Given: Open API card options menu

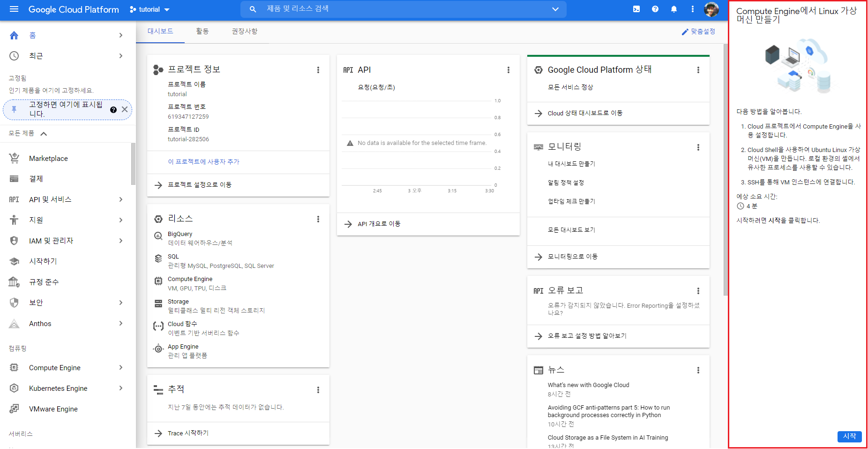Looking at the screenshot, I should 509,70.
